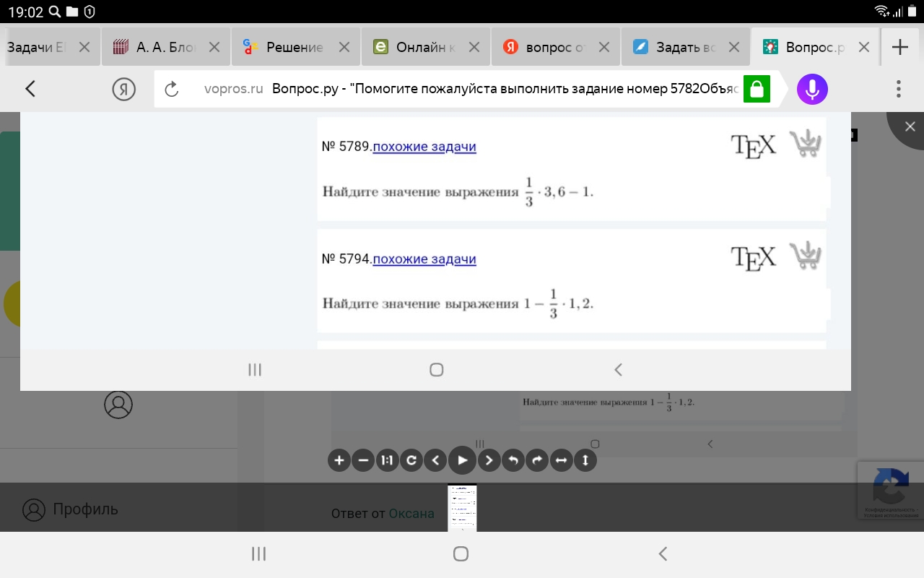Go to the previous image
Viewport: 924px width, 578px height.
point(436,460)
